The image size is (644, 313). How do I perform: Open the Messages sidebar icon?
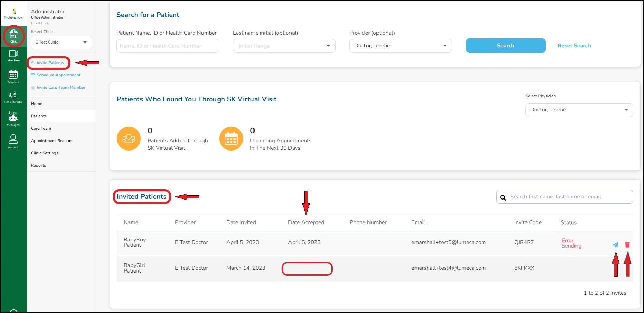[x=13, y=118]
